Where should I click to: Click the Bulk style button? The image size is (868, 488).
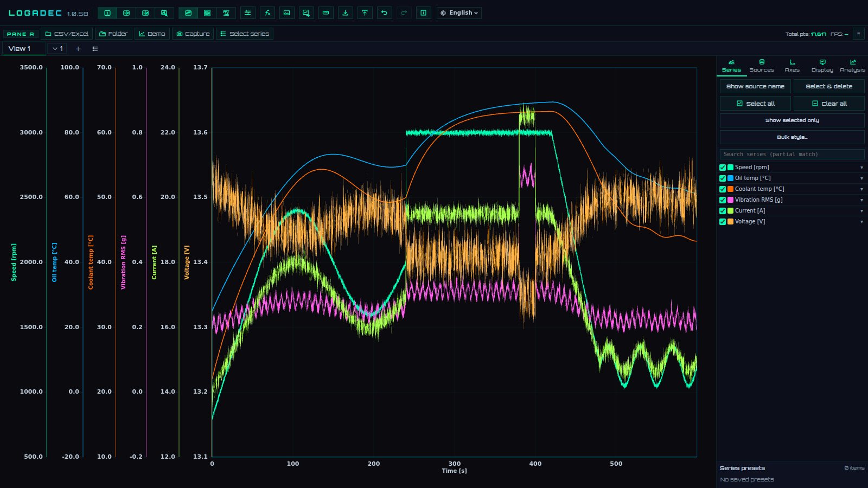792,137
